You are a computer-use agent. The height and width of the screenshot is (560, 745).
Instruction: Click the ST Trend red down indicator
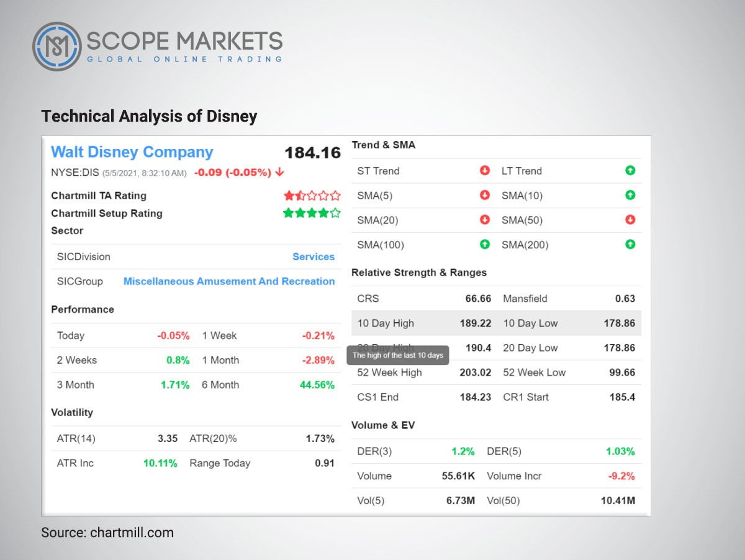pyautogui.click(x=484, y=171)
